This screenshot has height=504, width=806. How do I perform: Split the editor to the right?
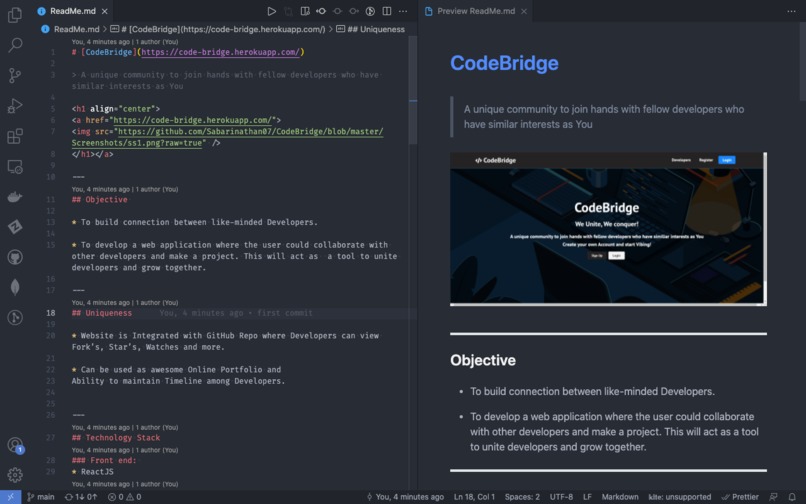(387, 11)
